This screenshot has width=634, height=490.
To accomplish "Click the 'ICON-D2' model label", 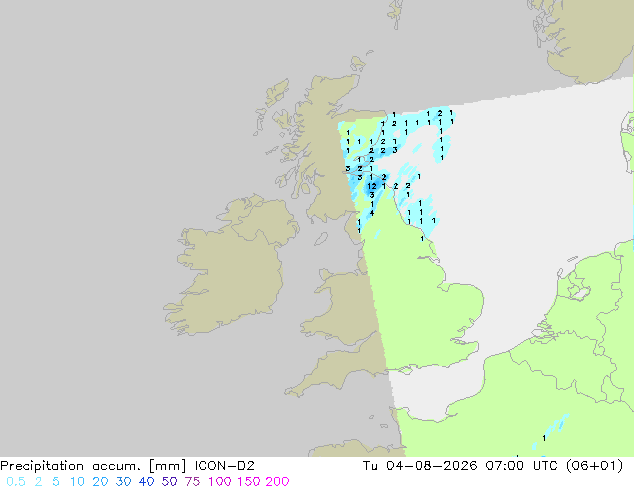I will click(x=224, y=466).
